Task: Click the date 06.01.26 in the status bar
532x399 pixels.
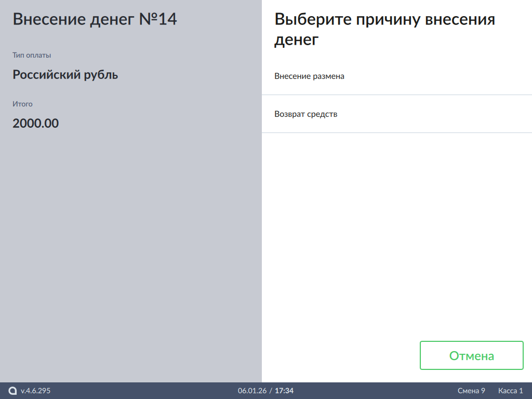Action: pos(252,391)
